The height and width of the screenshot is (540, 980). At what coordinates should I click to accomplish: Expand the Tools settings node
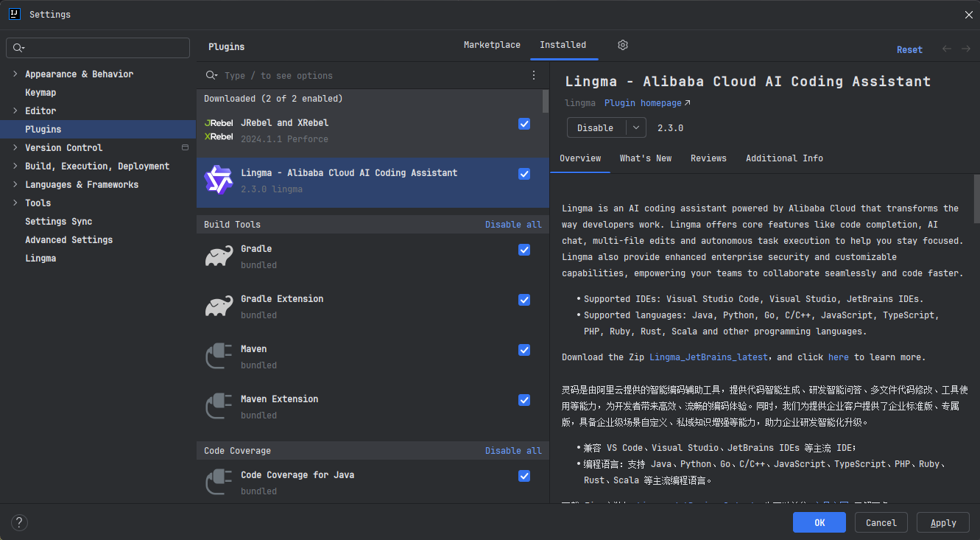[15, 203]
